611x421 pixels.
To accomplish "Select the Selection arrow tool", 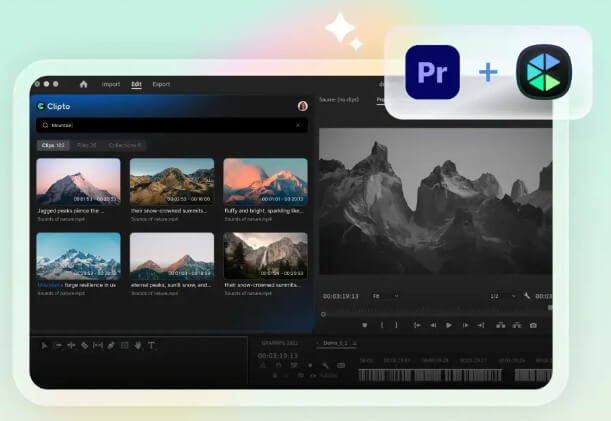I will (x=44, y=345).
